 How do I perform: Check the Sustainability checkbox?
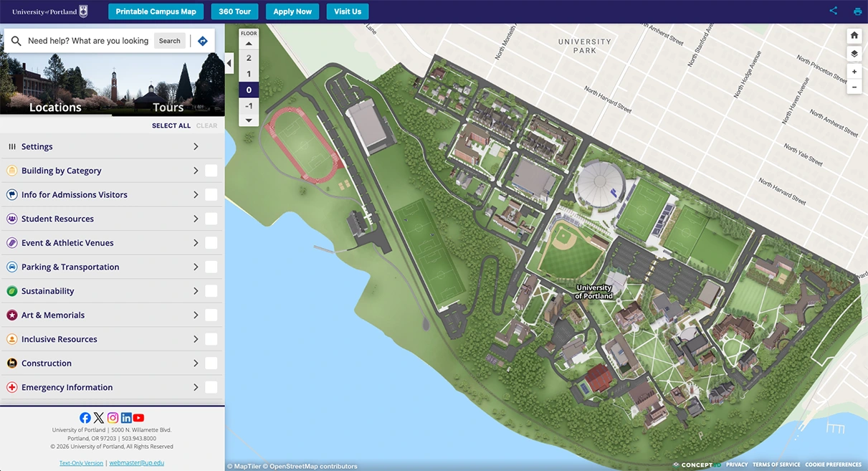[211, 291]
